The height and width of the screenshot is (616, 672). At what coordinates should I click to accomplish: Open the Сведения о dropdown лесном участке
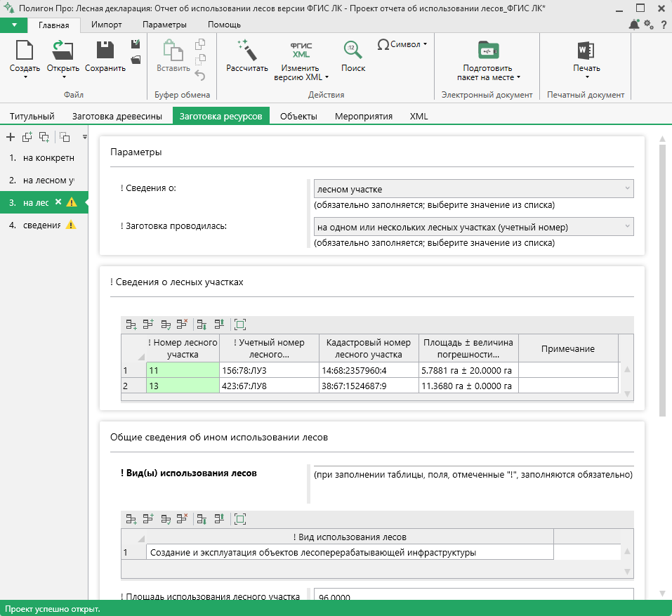coord(473,189)
